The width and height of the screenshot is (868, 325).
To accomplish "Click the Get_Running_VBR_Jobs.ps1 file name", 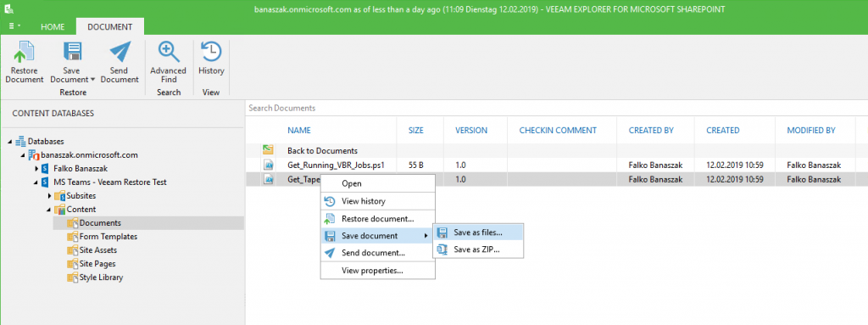I will click(x=336, y=165).
